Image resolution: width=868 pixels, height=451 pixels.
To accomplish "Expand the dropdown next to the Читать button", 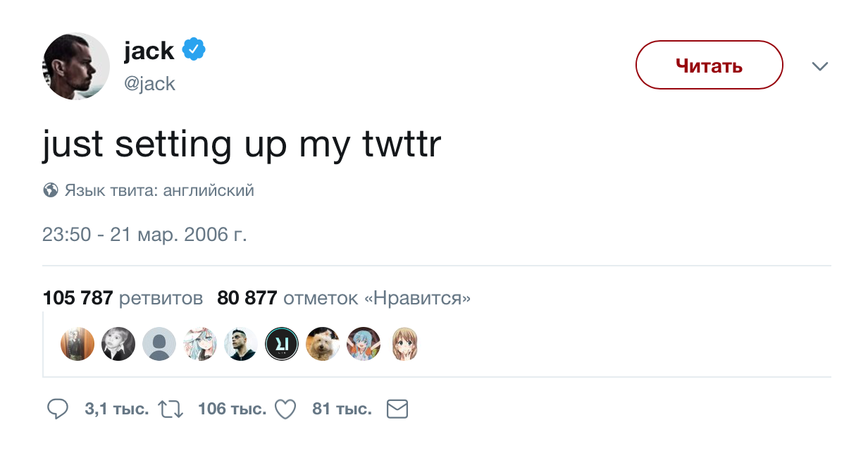I will coord(819,66).
